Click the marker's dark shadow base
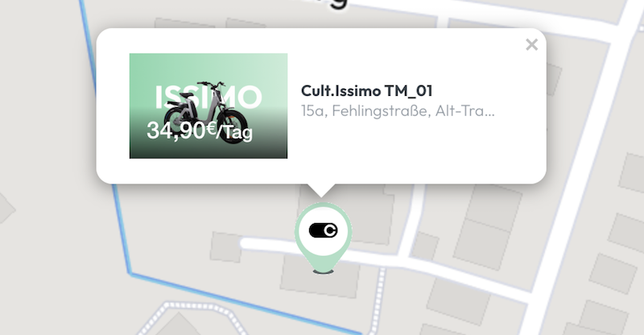 (x=324, y=271)
